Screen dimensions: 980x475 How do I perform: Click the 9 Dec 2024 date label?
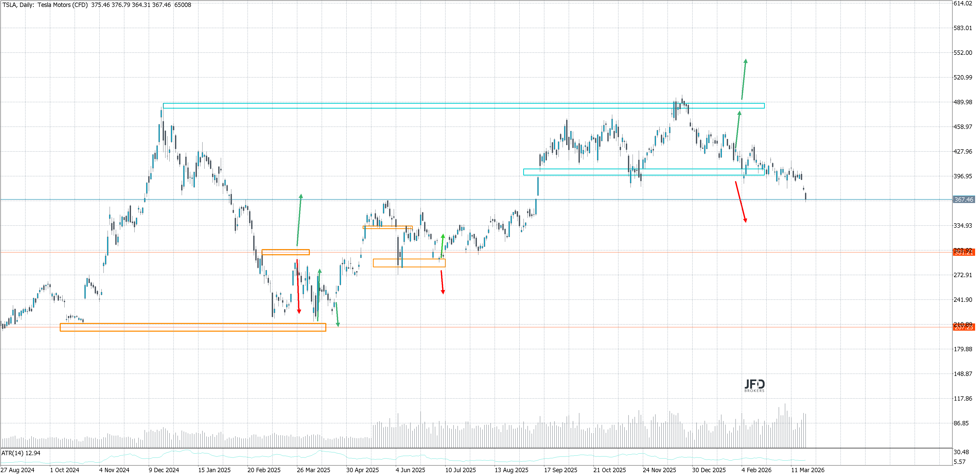click(164, 470)
